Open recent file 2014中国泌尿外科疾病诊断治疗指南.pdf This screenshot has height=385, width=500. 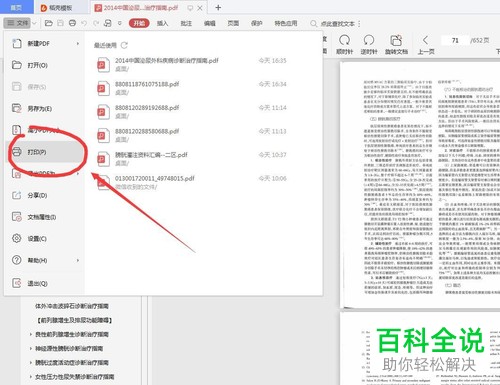(x=192, y=64)
